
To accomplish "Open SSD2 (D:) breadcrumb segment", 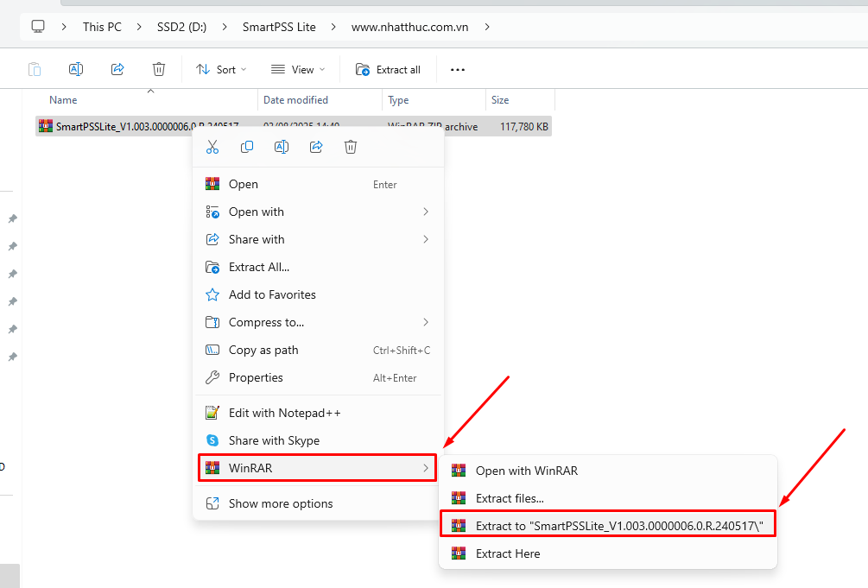I will pos(181,27).
